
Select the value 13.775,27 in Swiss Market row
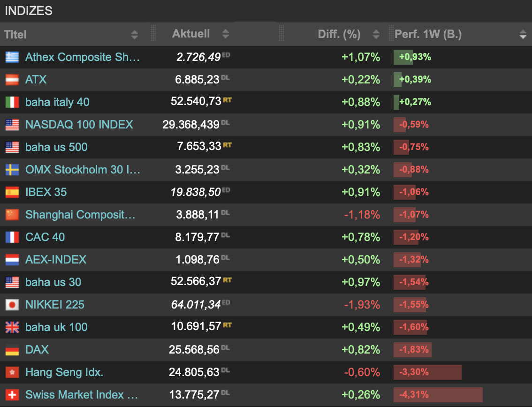point(194,395)
